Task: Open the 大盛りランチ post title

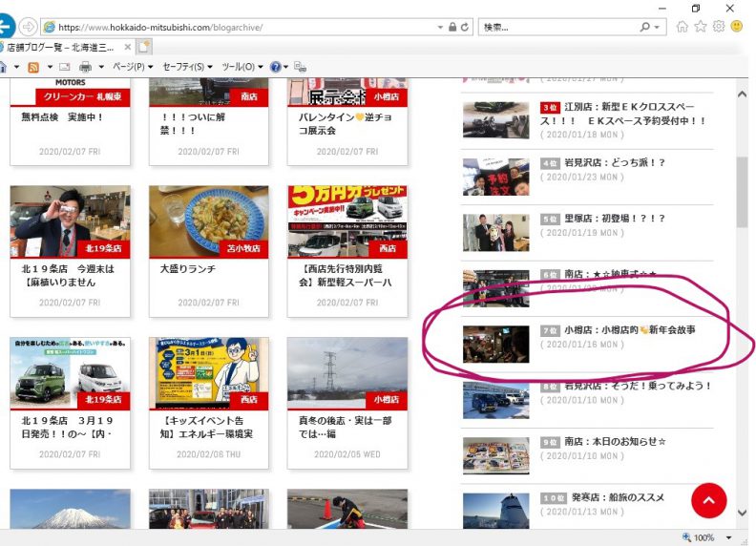Action: pyautogui.click(x=188, y=269)
